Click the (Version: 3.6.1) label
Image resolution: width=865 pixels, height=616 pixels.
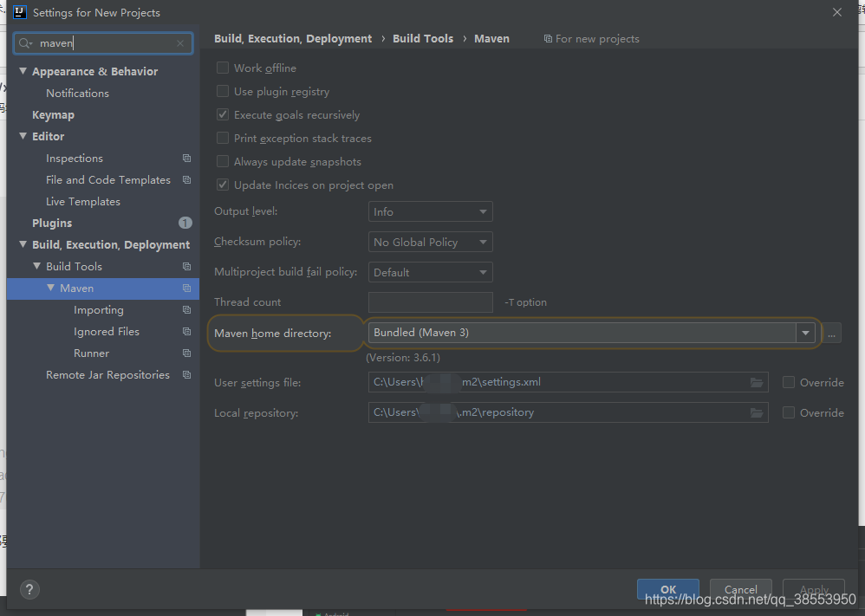coord(403,357)
